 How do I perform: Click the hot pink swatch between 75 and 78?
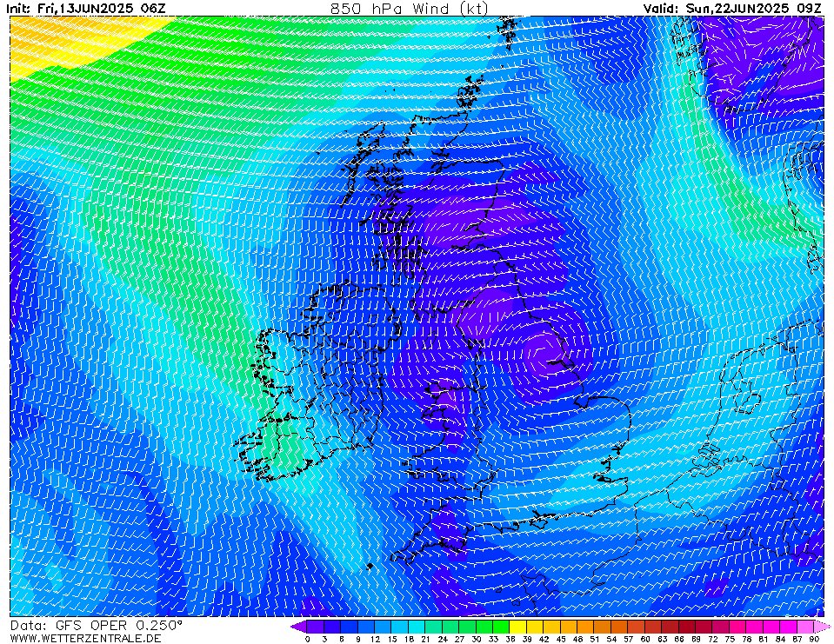[x=737, y=627]
